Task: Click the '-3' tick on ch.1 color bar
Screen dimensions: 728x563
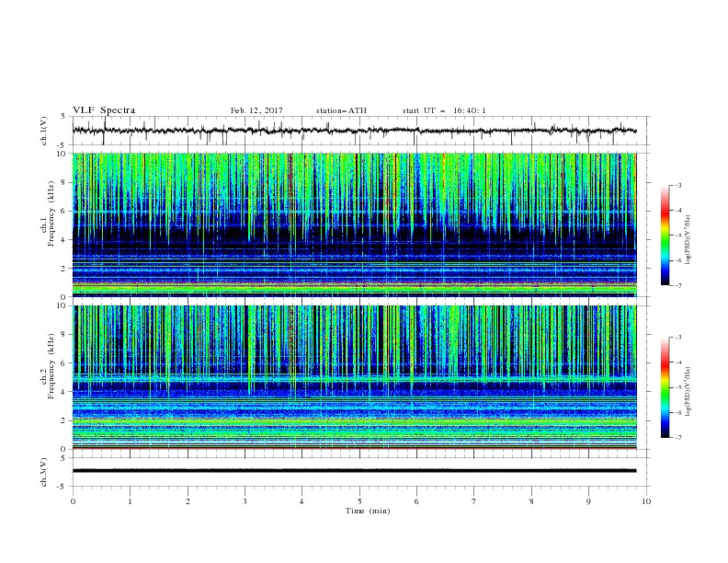Action: click(677, 185)
